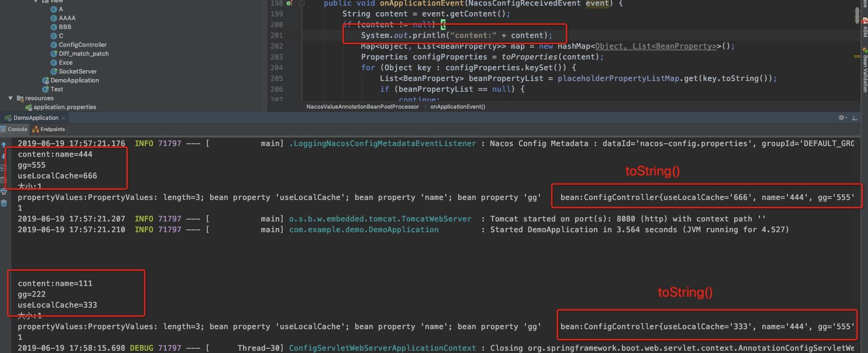Select the DemoApplication run tab
Image resolution: width=868 pixels, height=353 pixels.
pyautogui.click(x=36, y=118)
